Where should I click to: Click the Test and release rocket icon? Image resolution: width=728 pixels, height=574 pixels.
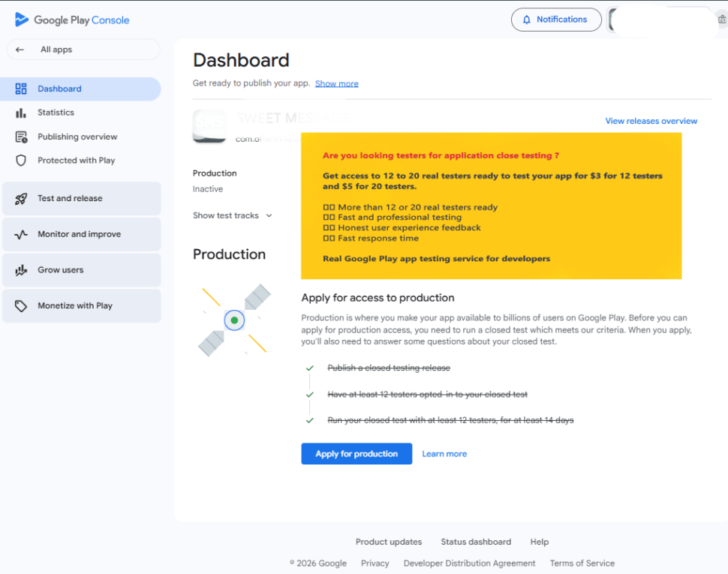[x=21, y=199]
